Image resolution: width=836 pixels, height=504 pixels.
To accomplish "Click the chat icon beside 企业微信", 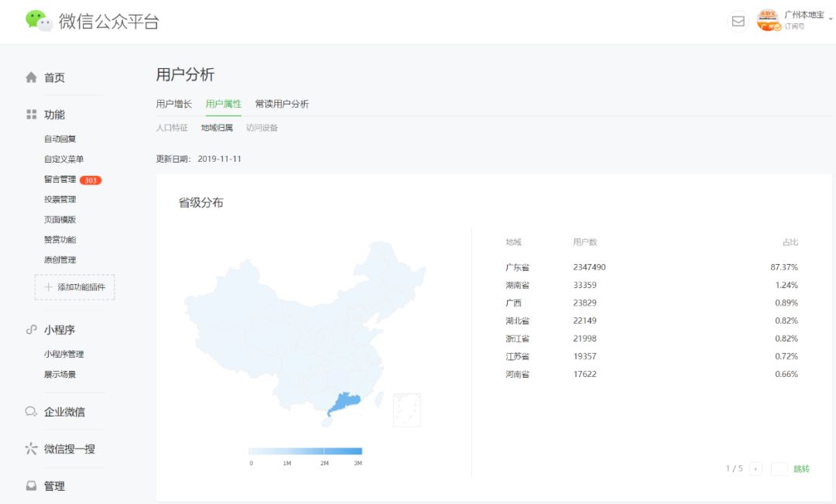I will tap(32, 412).
